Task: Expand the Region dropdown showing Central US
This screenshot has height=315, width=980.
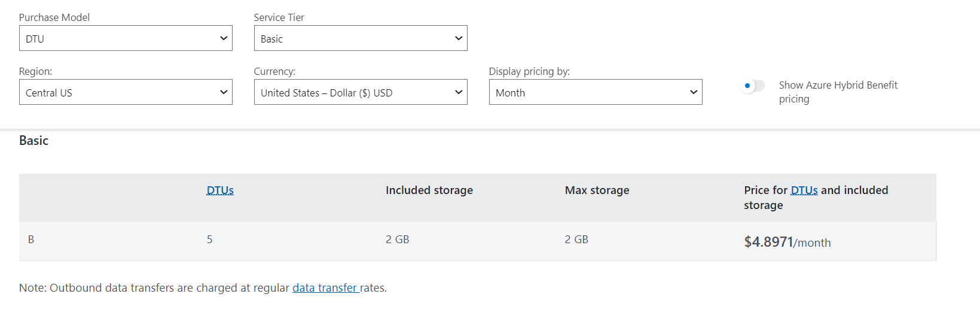Action: coord(126,92)
